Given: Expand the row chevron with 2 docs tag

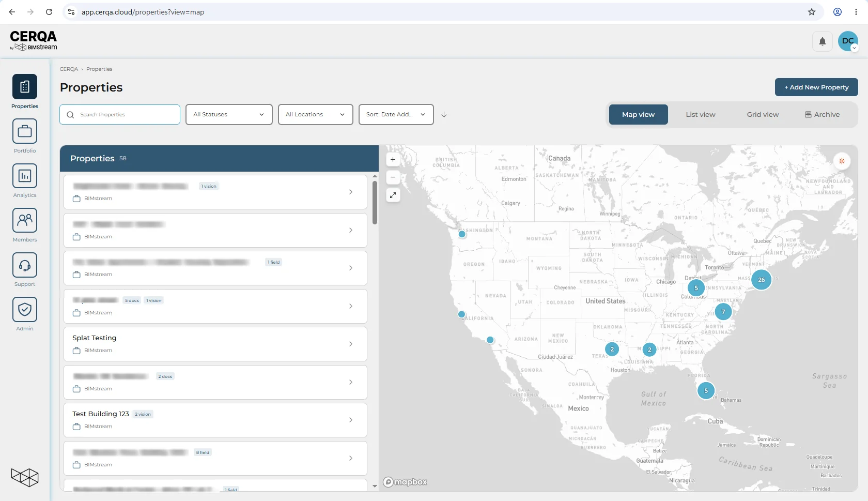Looking at the screenshot, I should click(351, 383).
